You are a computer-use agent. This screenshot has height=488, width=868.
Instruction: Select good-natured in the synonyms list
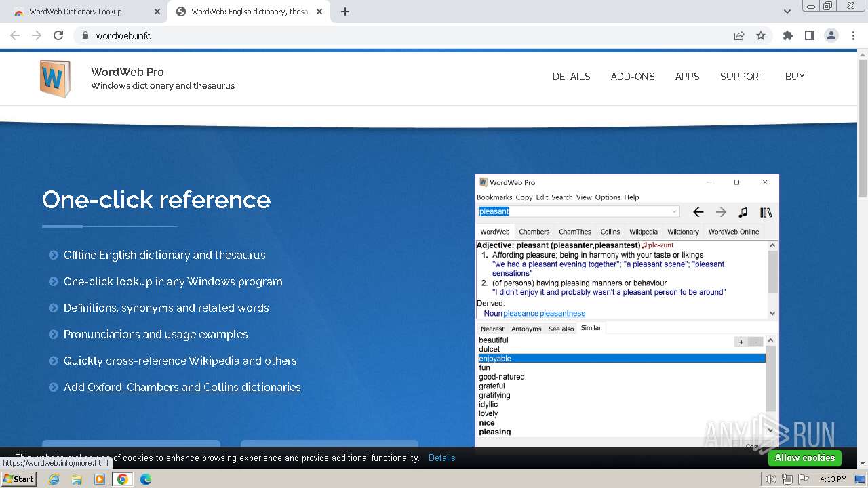click(502, 377)
